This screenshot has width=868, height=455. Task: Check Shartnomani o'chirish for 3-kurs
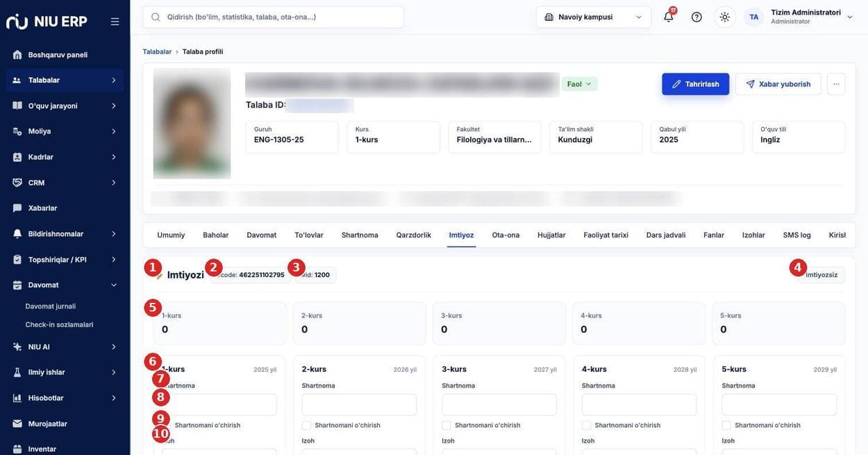pyautogui.click(x=446, y=425)
